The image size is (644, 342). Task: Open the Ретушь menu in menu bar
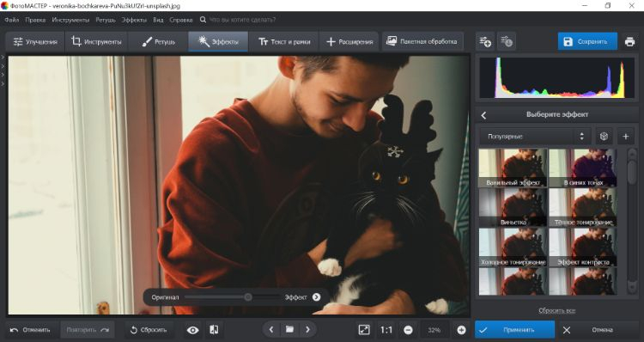pos(106,20)
